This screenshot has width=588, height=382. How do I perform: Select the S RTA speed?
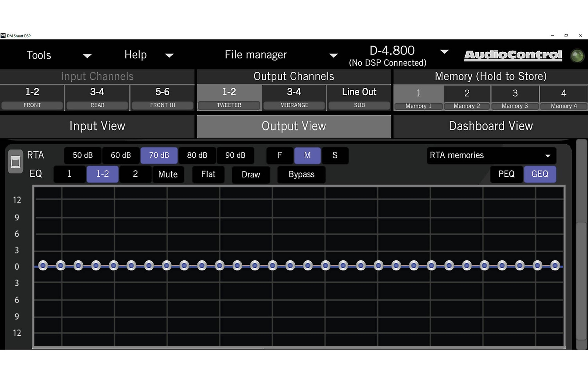click(x=335, y=155)
